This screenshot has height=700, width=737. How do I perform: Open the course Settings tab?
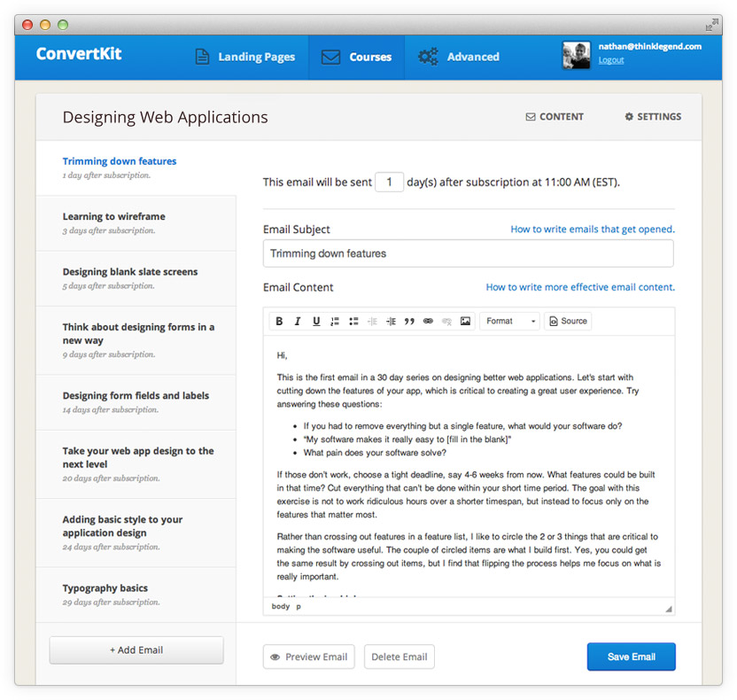[653, 117]
